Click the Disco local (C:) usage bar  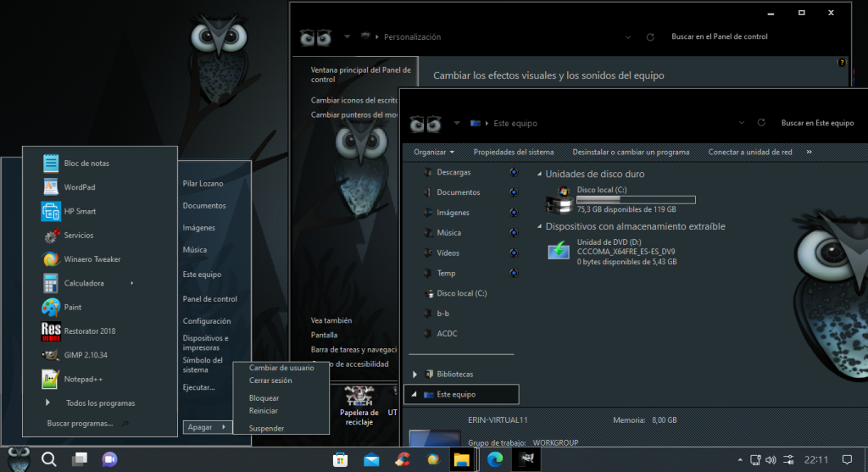(x=636, y=200)
